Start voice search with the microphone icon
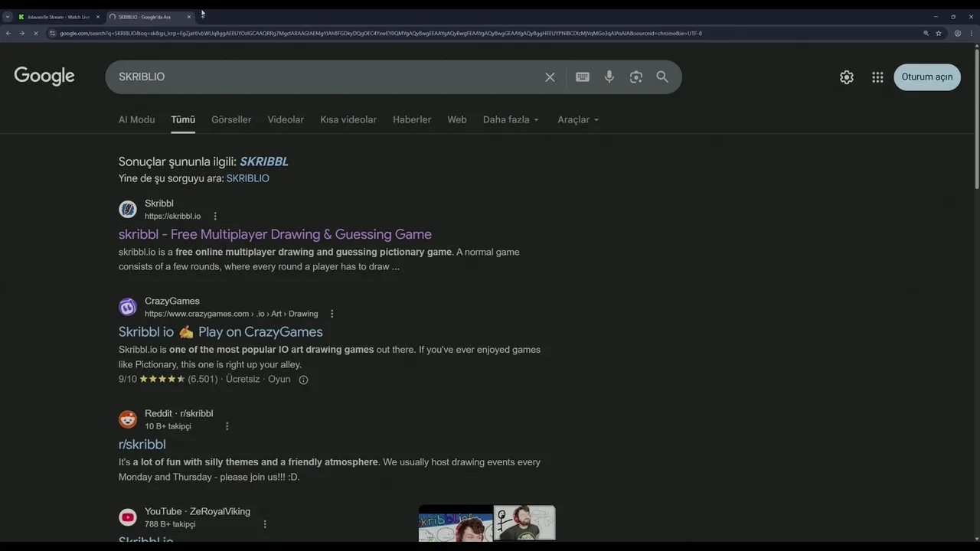Image resolution: width=980 pixels, height=551 pixels. [609, 77]
